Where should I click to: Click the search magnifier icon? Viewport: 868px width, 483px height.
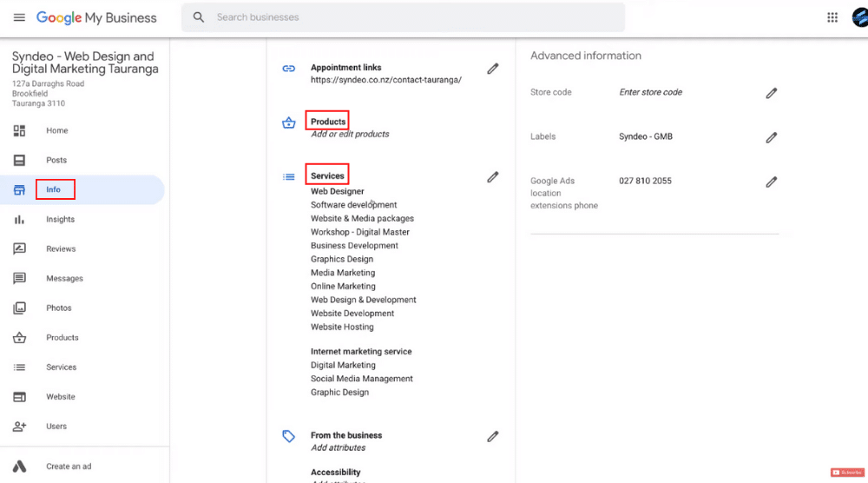point(198,17)
